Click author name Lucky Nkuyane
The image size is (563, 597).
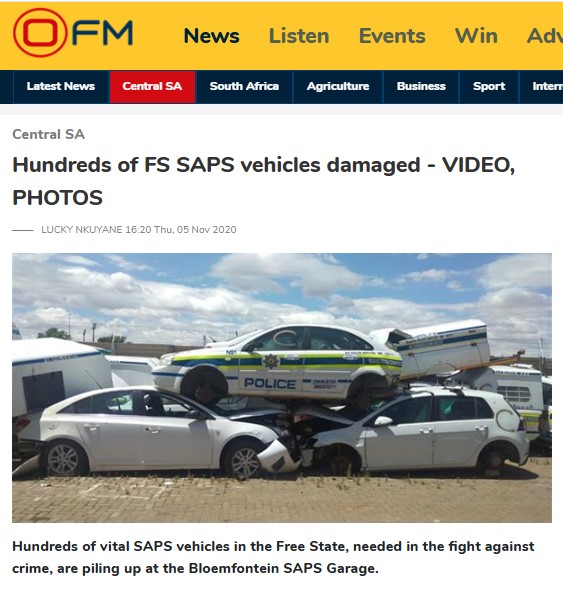[82, 230]
